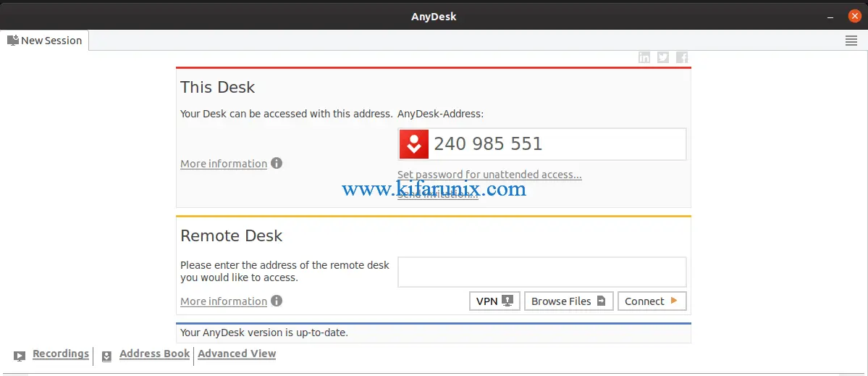The width and height of the screenshot is (868, 376).
Task: Click the Recordings play icon
Action: tap(20, 356)
